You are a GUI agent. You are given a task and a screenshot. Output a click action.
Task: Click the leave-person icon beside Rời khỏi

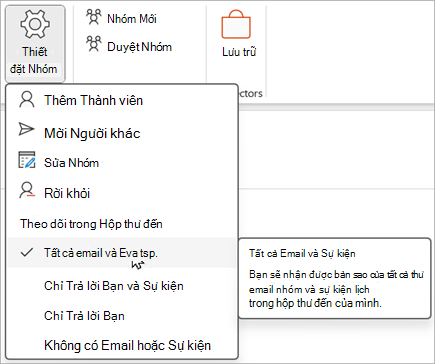[x=27, y=190]
